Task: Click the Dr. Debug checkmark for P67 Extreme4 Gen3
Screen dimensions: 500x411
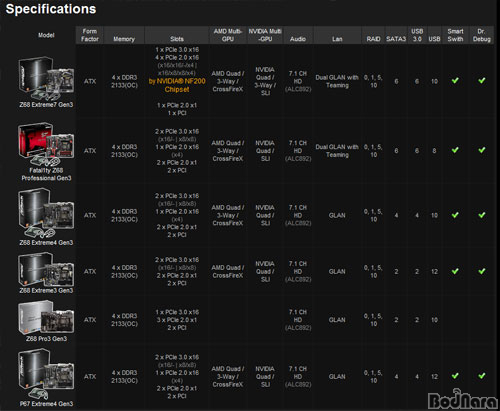Action: [x=482, y=376]
